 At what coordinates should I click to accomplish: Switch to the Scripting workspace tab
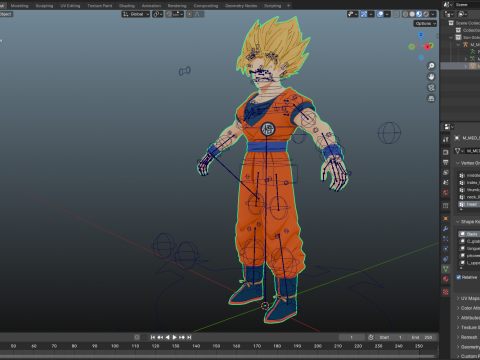click(x=273, y=6)
